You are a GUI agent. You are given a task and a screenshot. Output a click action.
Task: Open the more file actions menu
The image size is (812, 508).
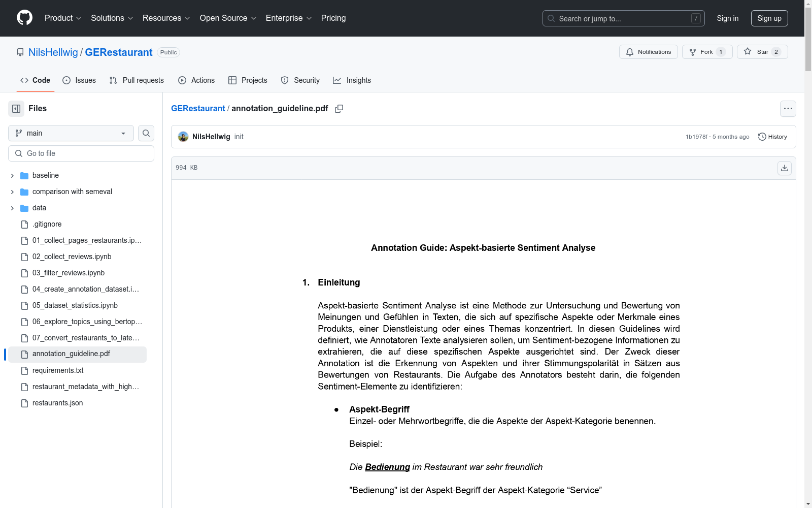pos(788,109)
